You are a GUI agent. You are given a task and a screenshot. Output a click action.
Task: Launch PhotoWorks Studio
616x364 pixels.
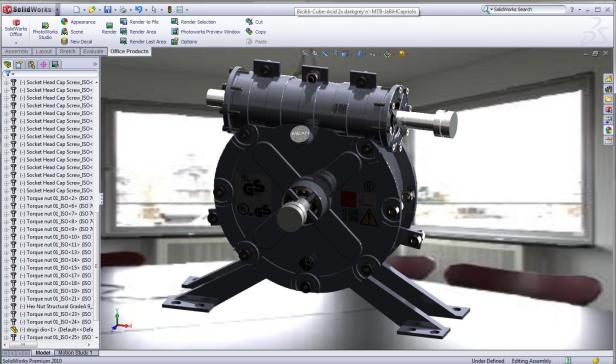coord(45,31)
